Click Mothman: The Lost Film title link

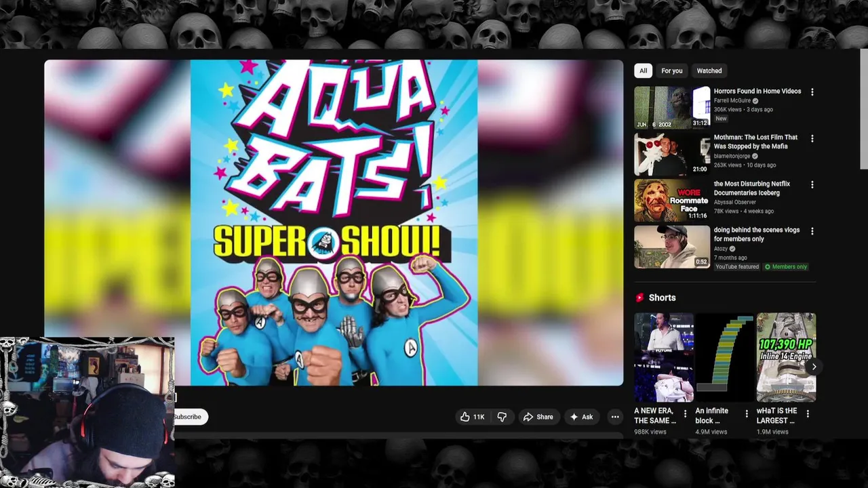point(755,142)
